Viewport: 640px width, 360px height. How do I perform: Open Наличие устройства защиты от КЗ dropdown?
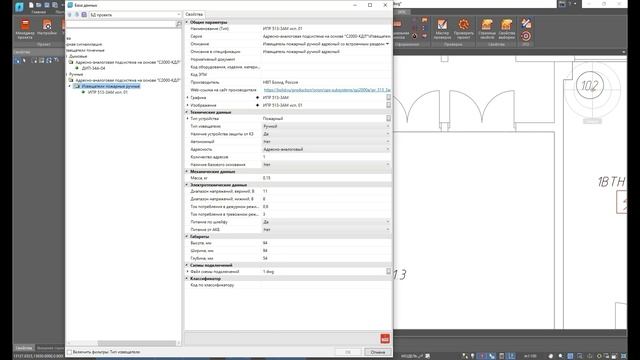click(388, 134)
